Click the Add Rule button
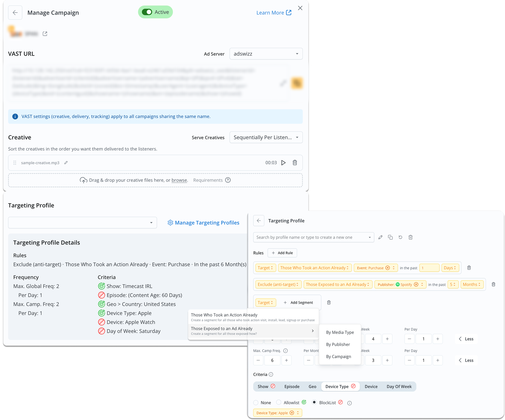Screen dimensions: 505x420 (x=282, y=253)
